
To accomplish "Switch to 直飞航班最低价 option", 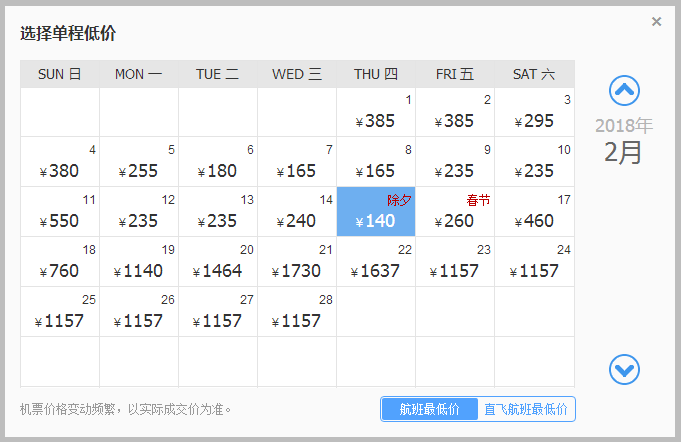I will coord(525,409).
